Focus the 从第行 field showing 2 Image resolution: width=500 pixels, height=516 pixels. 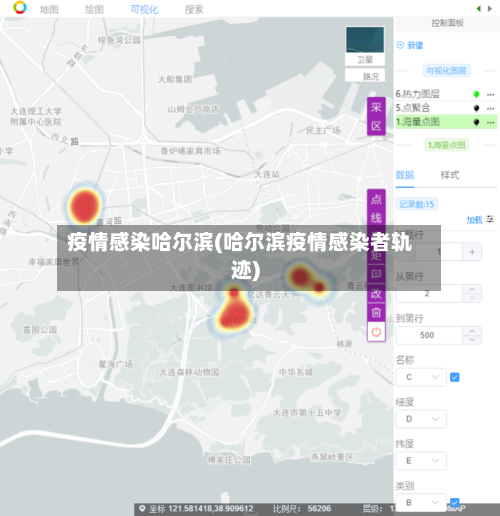(x=429, y=294)
